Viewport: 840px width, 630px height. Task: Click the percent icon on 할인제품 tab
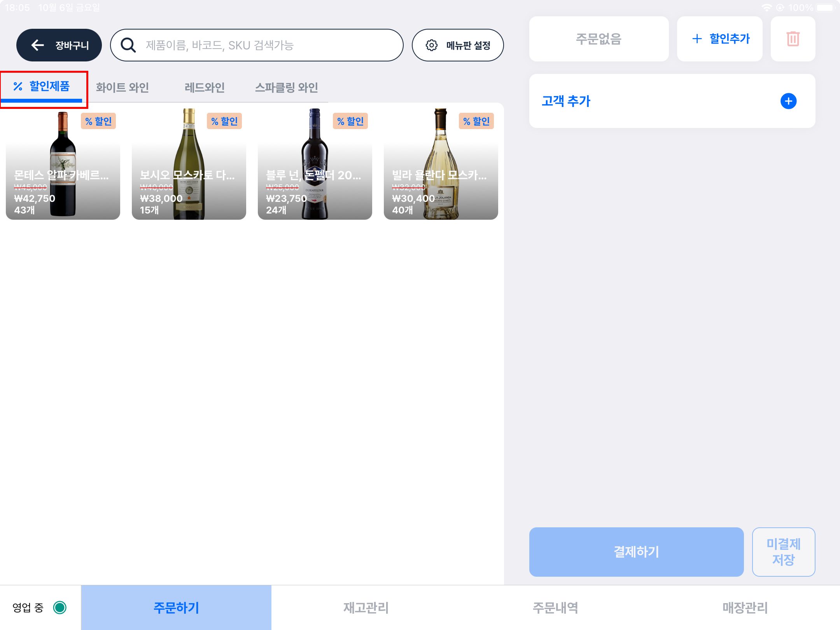pos(18,86)
